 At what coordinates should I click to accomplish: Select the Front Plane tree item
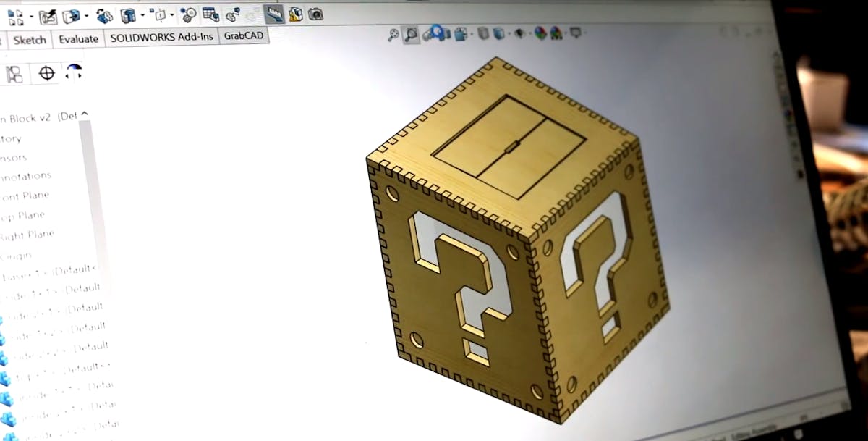pyautogui.click(x=25, y=196)
